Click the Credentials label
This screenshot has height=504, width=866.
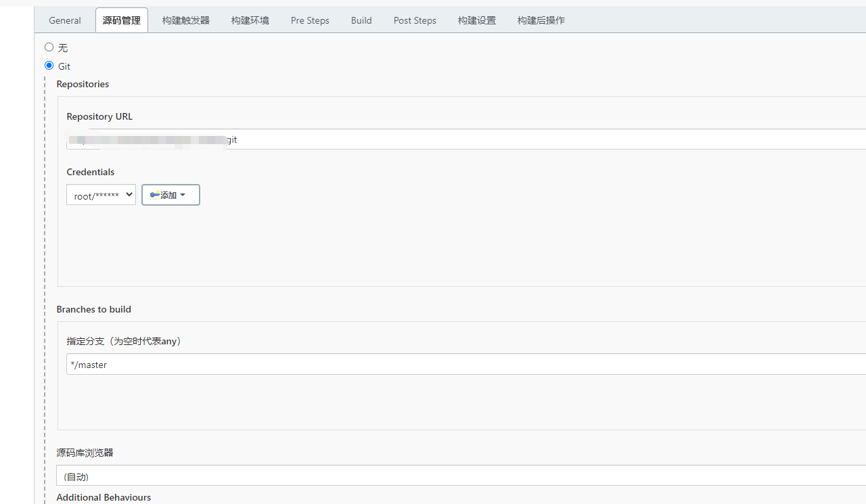click(91, 172)
